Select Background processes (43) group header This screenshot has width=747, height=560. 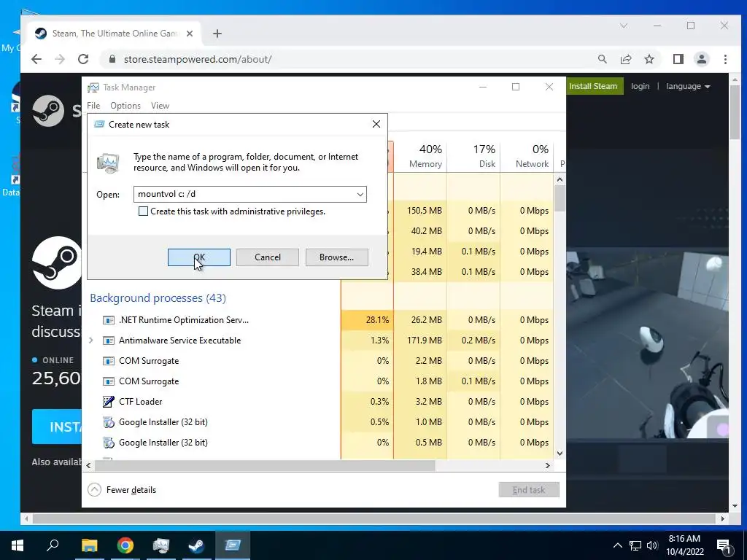[158, 298]
